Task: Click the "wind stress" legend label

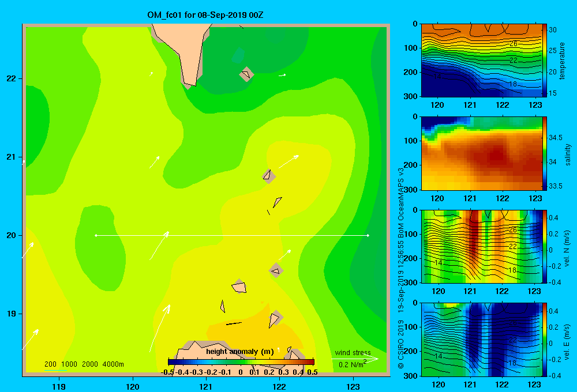Action: tap(353, 352)
